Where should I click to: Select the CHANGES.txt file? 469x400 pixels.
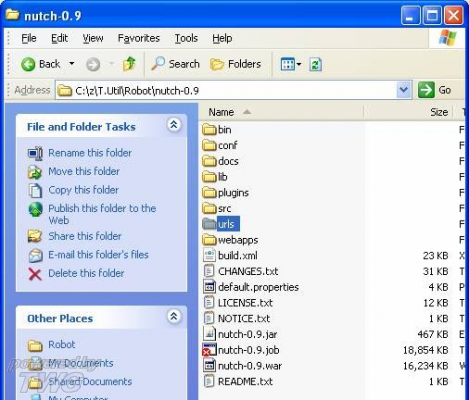click(241, 271)
